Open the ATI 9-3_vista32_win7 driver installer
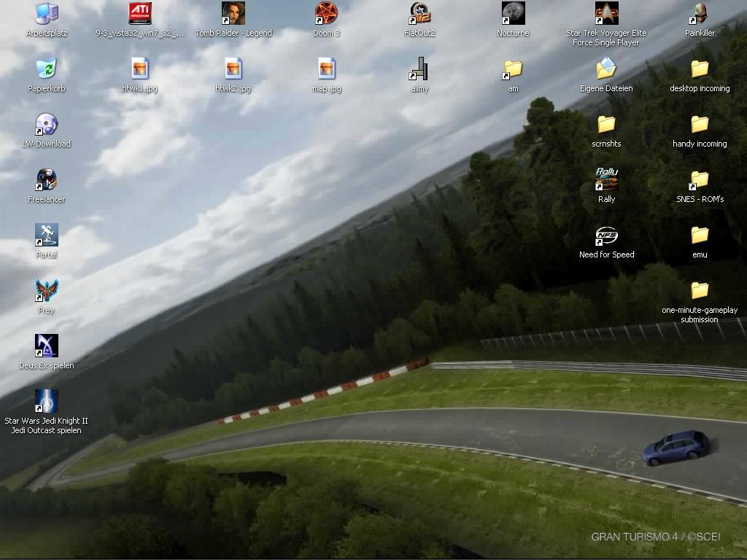The width and height of the screenshot is (747, 560). pyautogui.click(x=140, y=13)
